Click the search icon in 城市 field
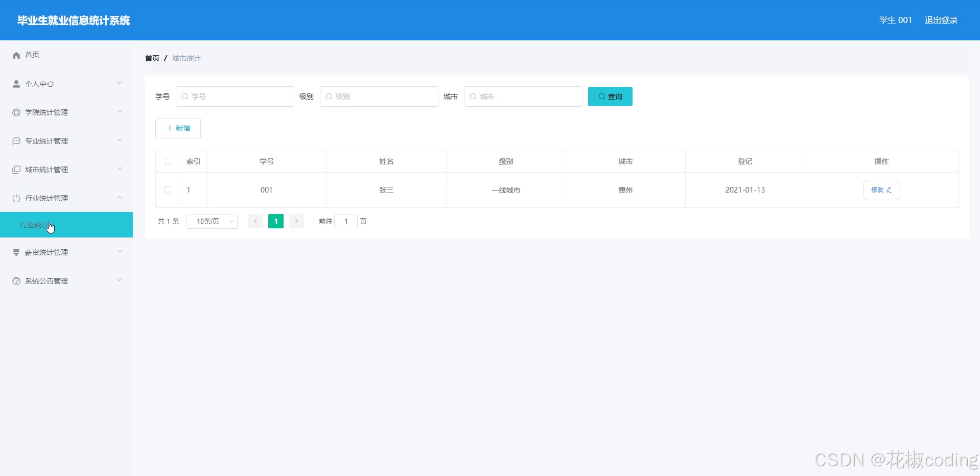 473,97
